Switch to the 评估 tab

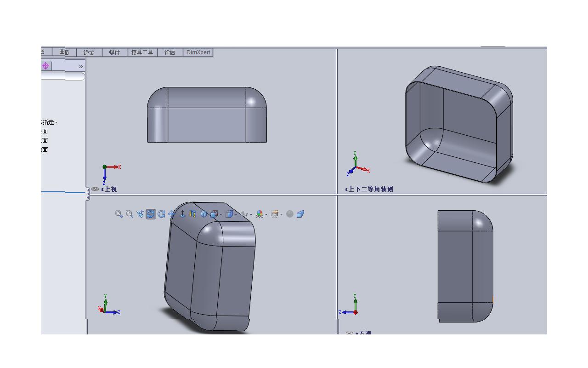pos(170,52)
